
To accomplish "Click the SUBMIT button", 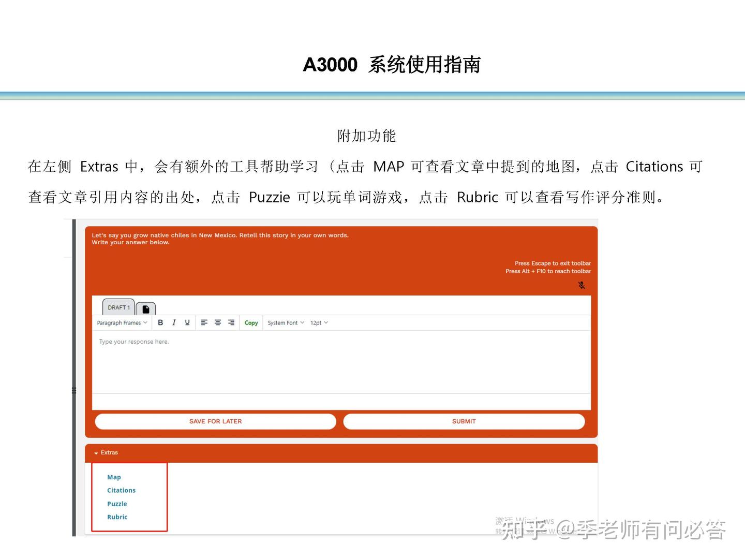I will coord(464,421).
